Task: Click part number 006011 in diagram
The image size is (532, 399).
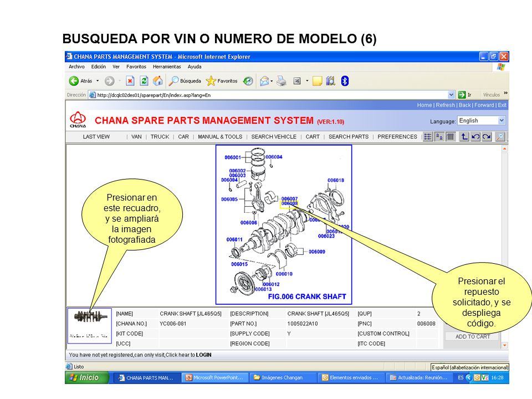Action: (x=234, y=239)
